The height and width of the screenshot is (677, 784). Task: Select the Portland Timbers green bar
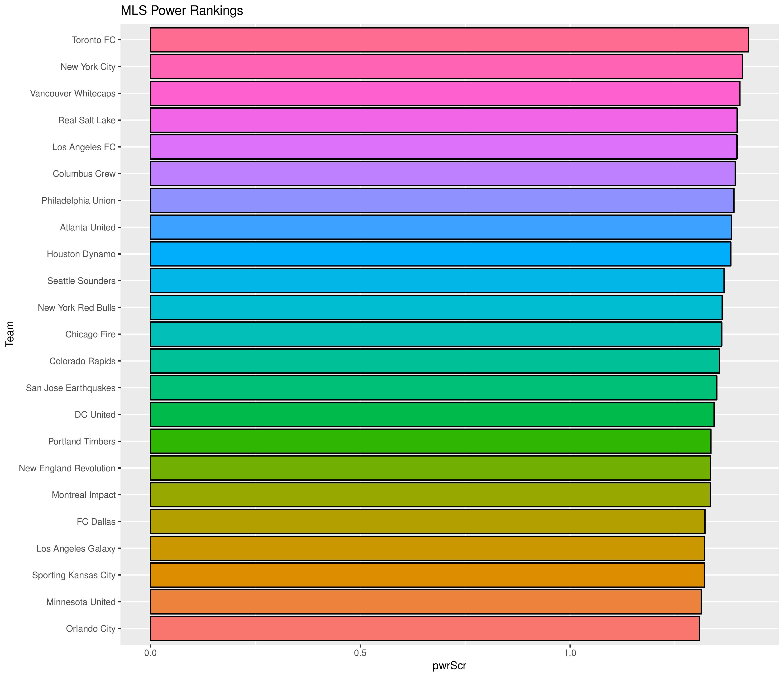tap(430, 441)
